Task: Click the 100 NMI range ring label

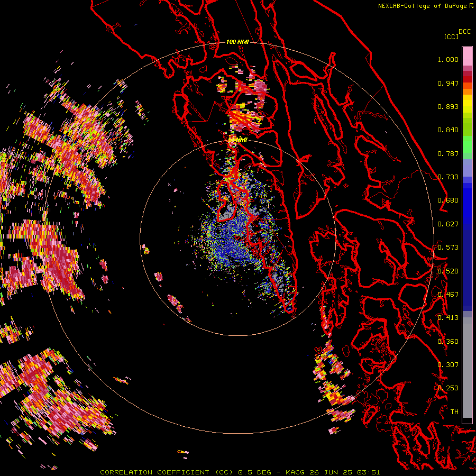Action: tap(237, 42)
